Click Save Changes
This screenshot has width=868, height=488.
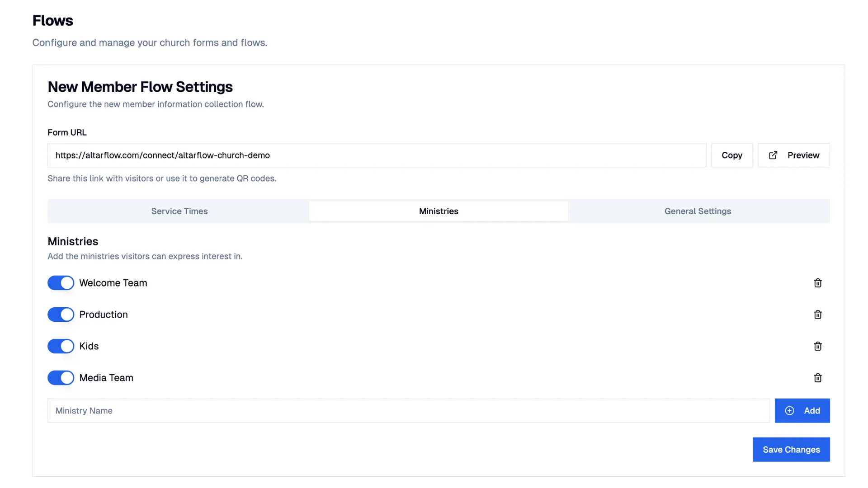791,450
